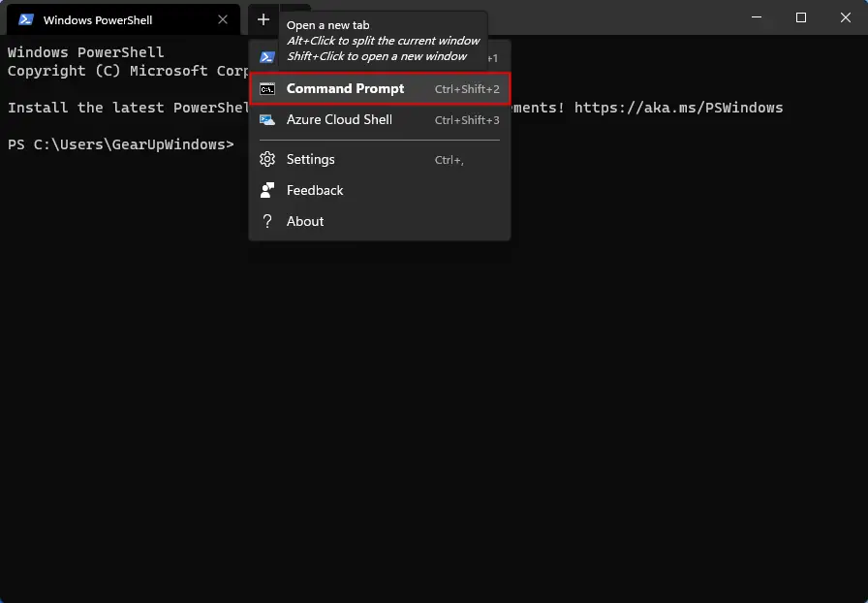The image size is (868, 603).
Task: Open Settings via the gear icon
Action: tap(267, 160)
